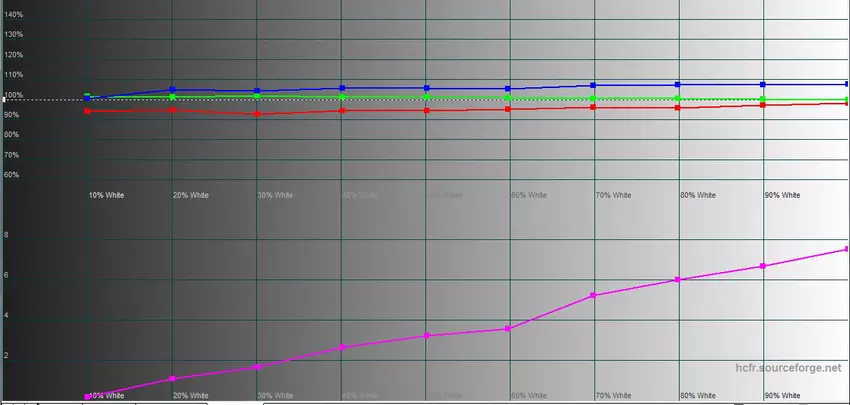This screenshot has height=405, width=850.
Task: Click the green RGB point at 90% White
Action: point(763,99)
